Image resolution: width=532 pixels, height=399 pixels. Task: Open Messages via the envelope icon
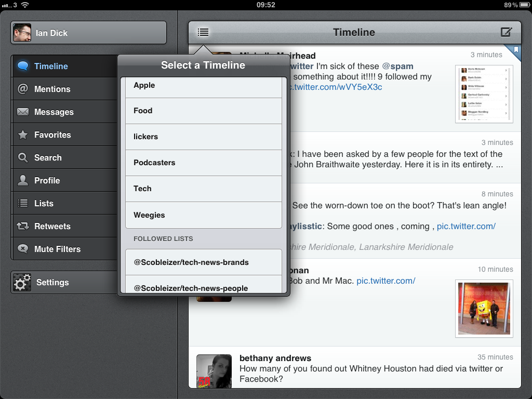[23, 112]
